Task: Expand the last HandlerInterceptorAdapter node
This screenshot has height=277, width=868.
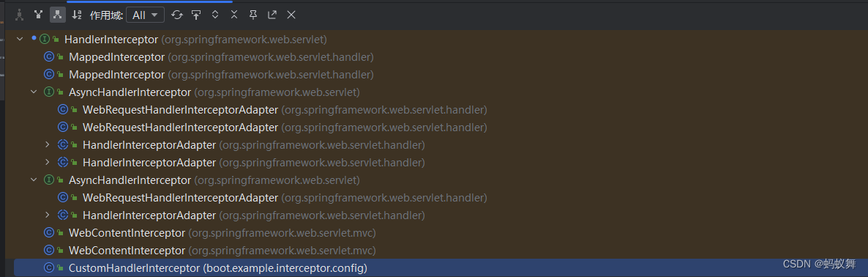Action: point(48,215)
